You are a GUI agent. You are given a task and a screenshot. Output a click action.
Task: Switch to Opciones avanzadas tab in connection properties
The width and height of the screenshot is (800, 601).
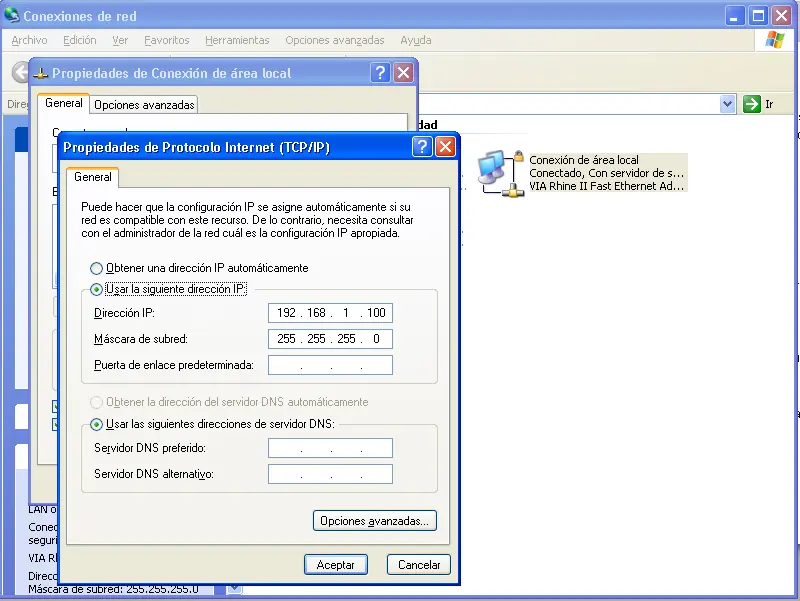(144, 105)
